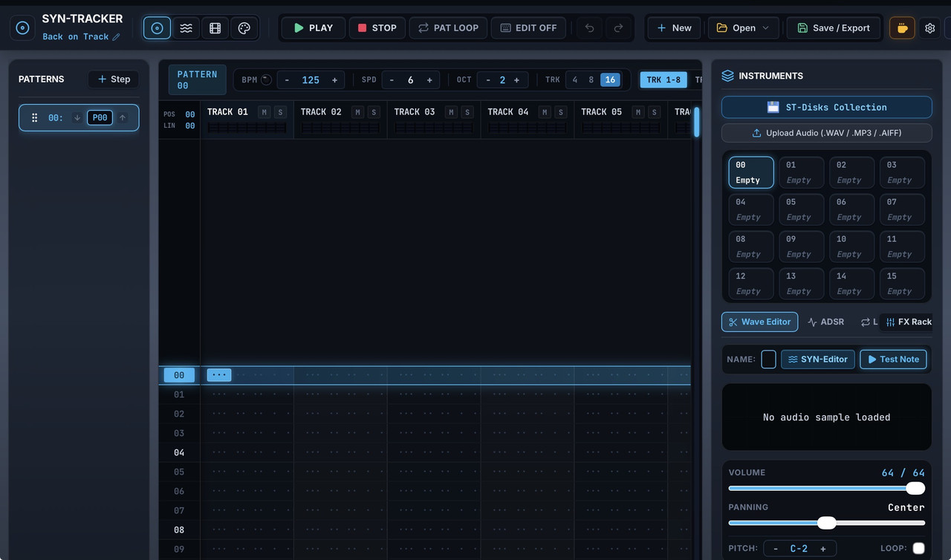Expand the Open dropdown
951x560 pixels.
pyautogui.click(x=744, y=28)
